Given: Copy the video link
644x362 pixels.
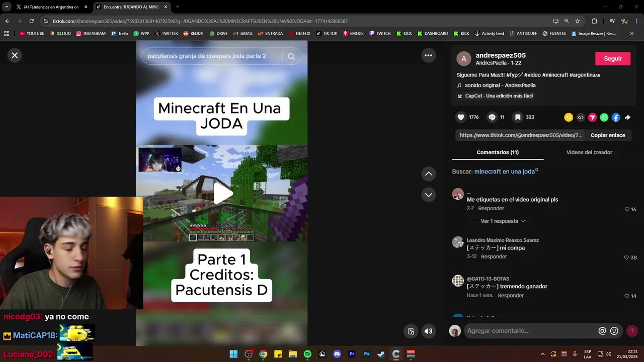Looking at the screenshot, I should pos(608,135).
